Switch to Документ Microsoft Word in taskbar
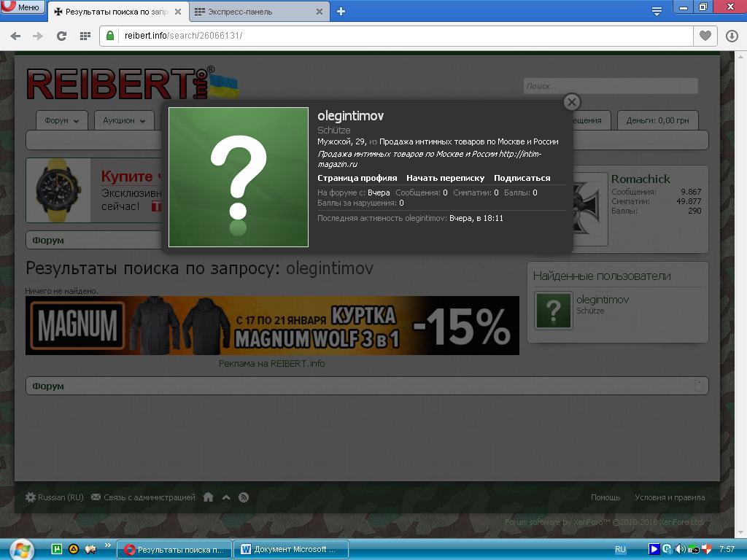The image size is (747, 560). 291,550
